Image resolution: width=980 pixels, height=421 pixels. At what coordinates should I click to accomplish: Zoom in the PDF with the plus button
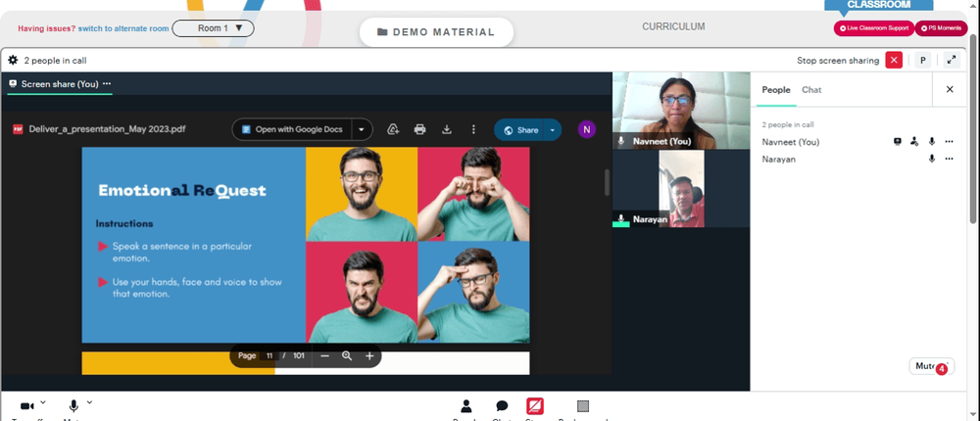pos(369,355)
